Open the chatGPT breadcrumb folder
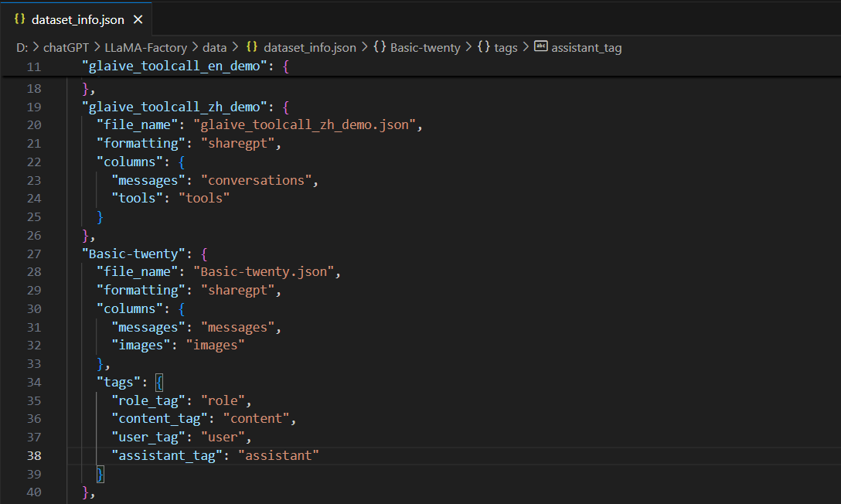Image resolution: width=841 pixels, height=504 pixels. click(x=66, y=48)
